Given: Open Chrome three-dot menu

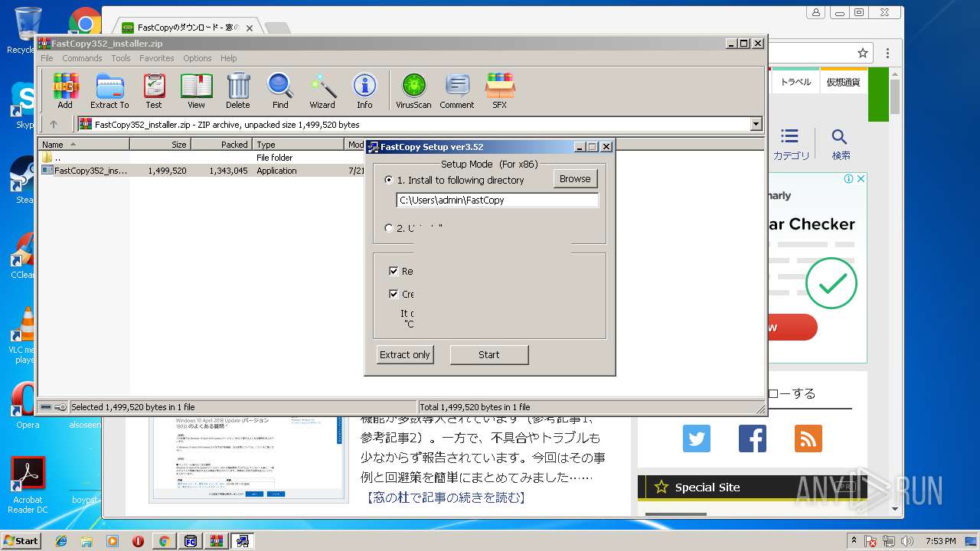Looking at the screenshot, I should tap(888, 53).
